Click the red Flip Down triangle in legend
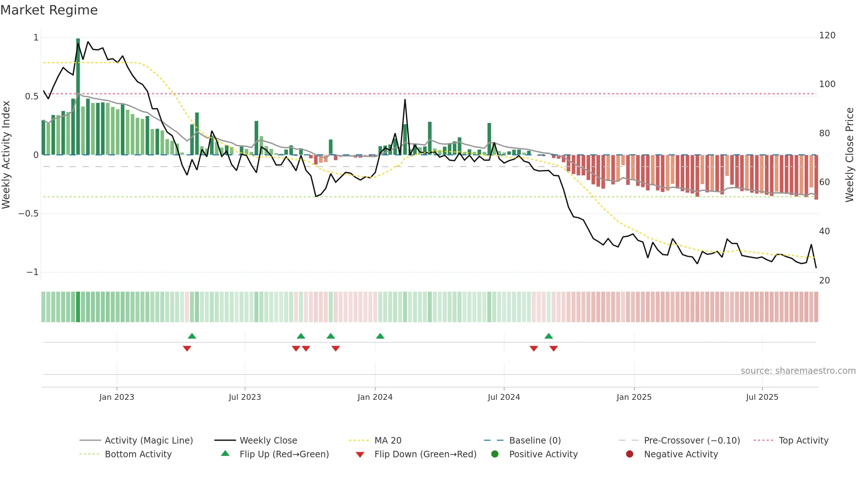Viewport: 868px width, 488px height. coord(360,455)
